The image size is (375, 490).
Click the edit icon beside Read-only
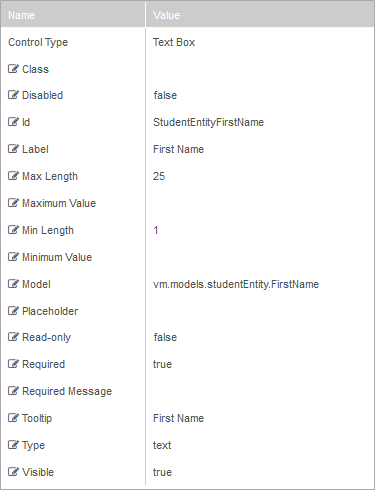click(x=13, y=337)
